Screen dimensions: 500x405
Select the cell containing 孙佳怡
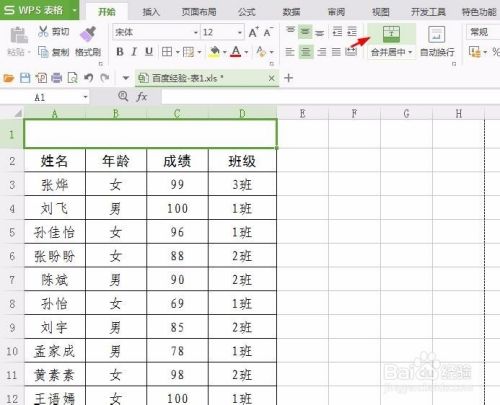(55, 232)
